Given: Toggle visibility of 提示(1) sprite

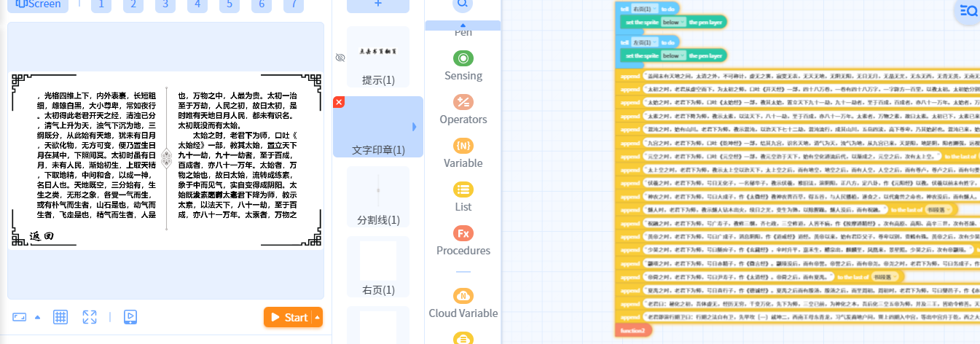Looking at the screenshot, I should 340,58.
